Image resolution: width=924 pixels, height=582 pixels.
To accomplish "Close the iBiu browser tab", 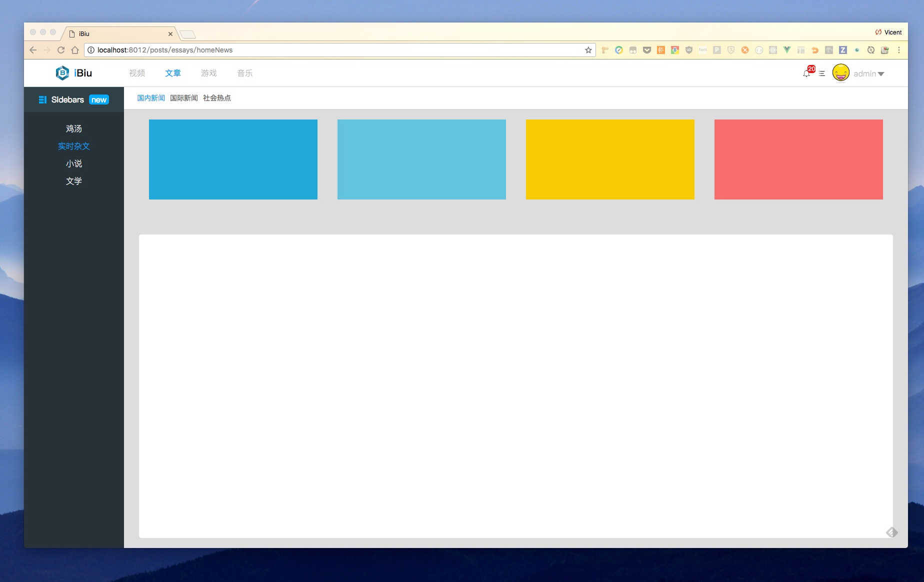I will pyautogui.click(x=170, y=34).
